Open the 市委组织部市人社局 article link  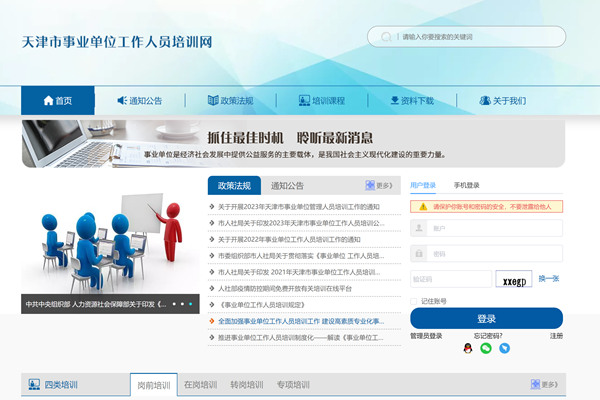click(301, 256)
